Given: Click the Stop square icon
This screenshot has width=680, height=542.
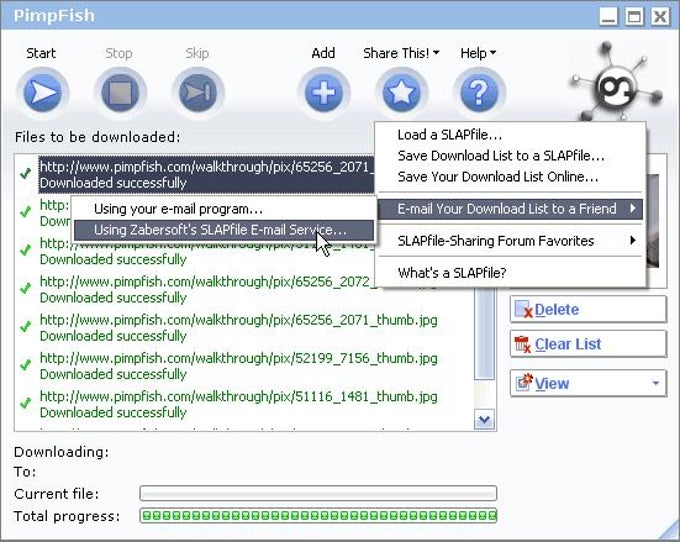Looking at the screenshot, I should point(120,93).
